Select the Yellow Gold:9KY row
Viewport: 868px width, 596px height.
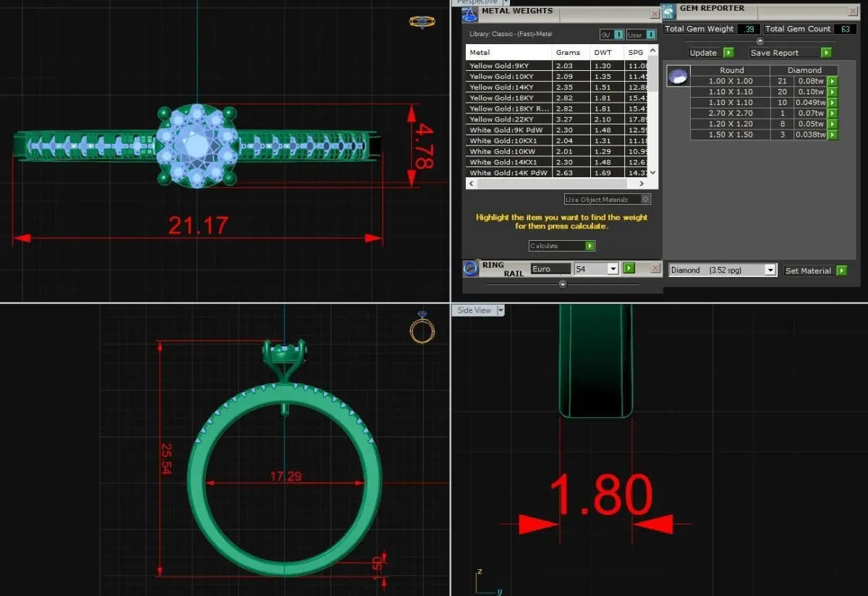pos(557,66)
